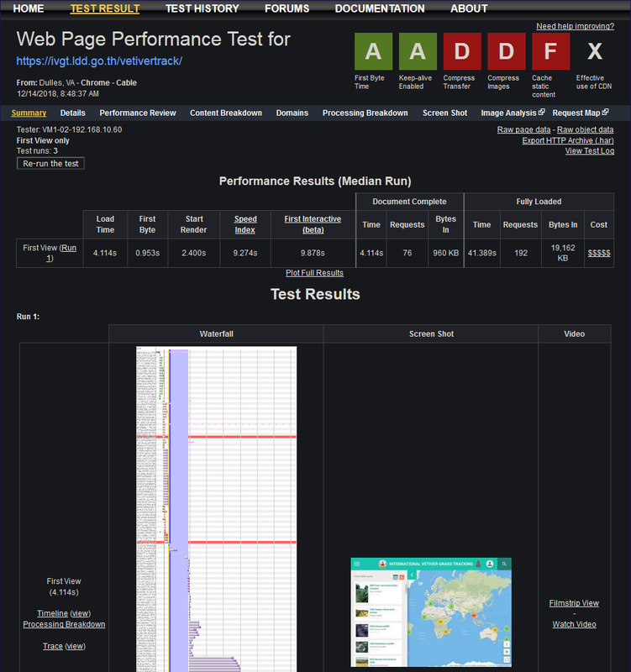The width and height of the screenshot is (631, 672).
Task: Open the Trace link
Action: pyautogui.click(x=53, y=646)
